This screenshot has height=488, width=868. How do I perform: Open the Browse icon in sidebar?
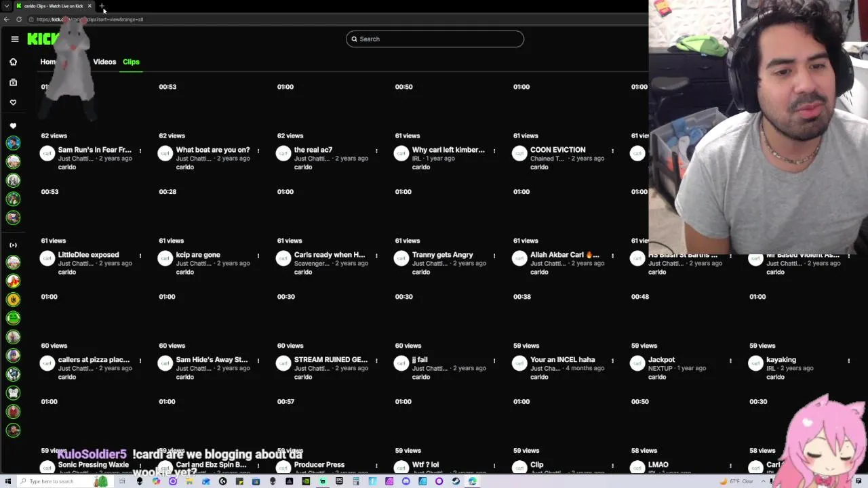click(x=13, y=82)
